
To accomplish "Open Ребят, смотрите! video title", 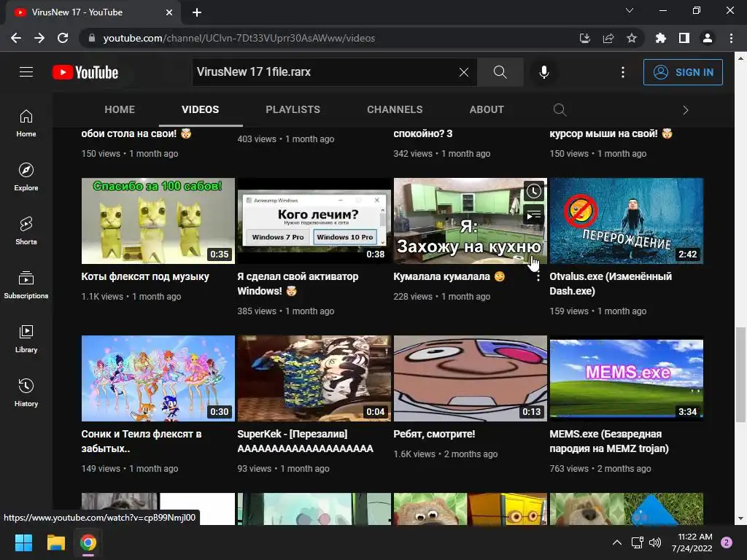I will (x=434, y=435).
